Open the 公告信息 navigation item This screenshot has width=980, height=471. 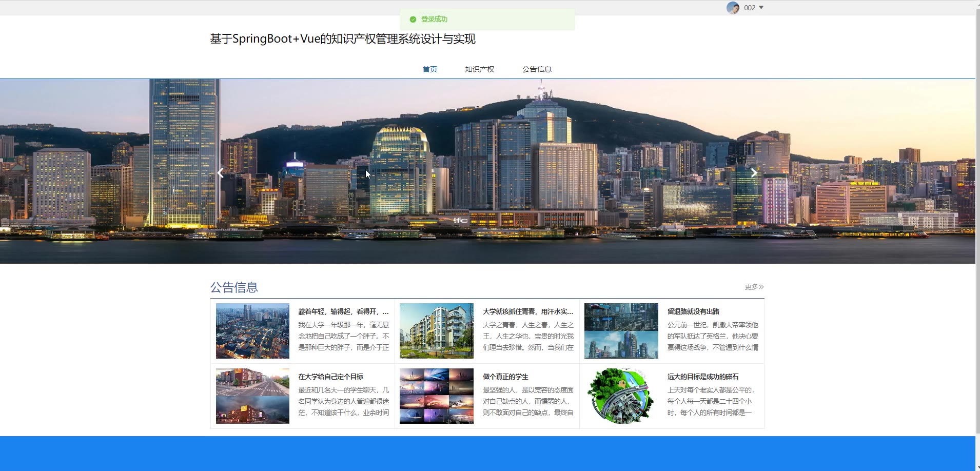click(x=537, y=69)
